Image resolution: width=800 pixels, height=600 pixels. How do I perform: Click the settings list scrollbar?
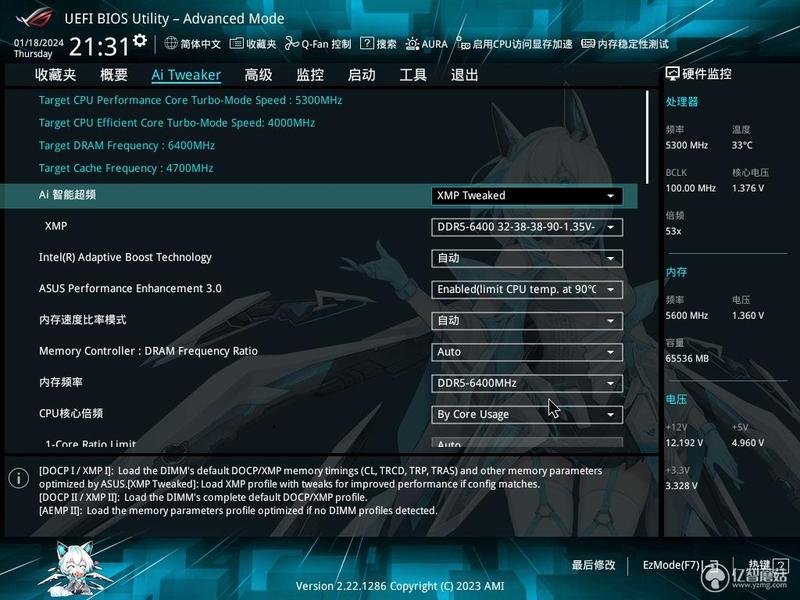pyautogui.click(x=647, y=137)
